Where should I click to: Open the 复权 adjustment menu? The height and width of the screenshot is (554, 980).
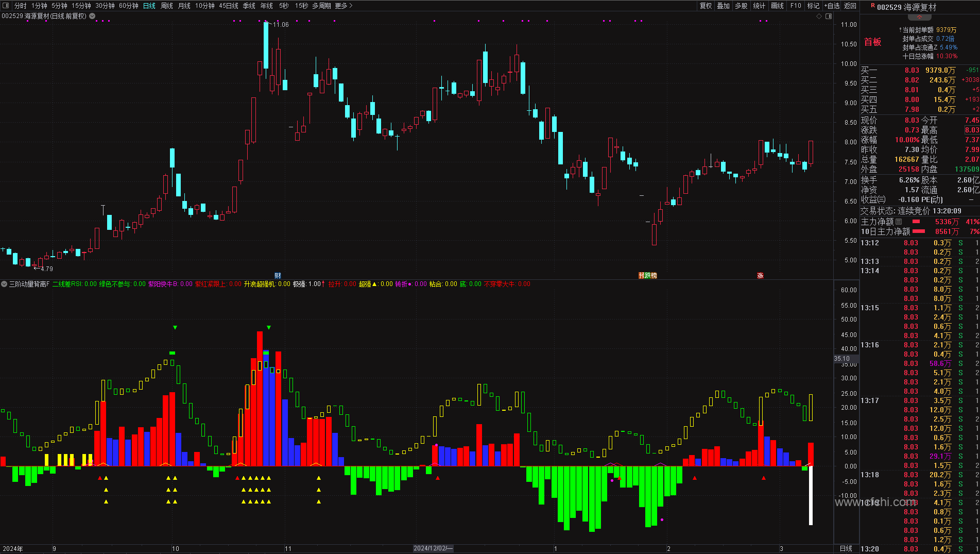tap(706, 6)
